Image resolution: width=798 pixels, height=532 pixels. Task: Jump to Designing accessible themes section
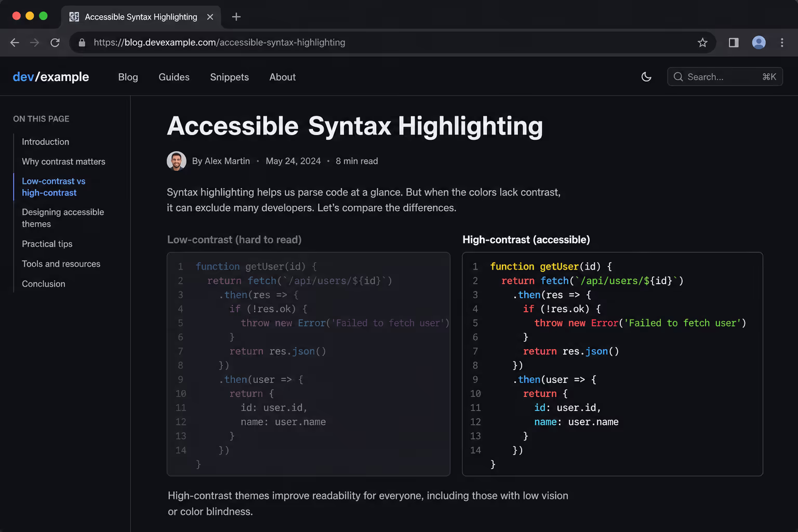[63, 218]
